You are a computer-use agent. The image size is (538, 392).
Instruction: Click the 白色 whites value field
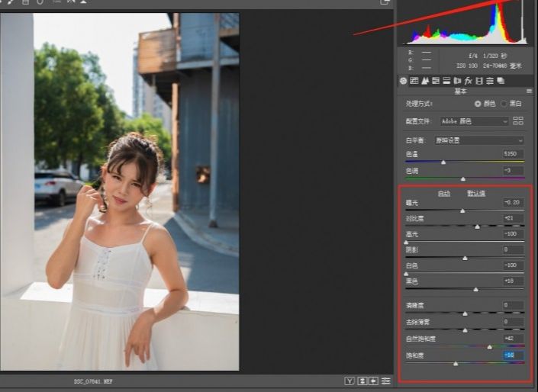pyautogui.click(x=513, y=265)
